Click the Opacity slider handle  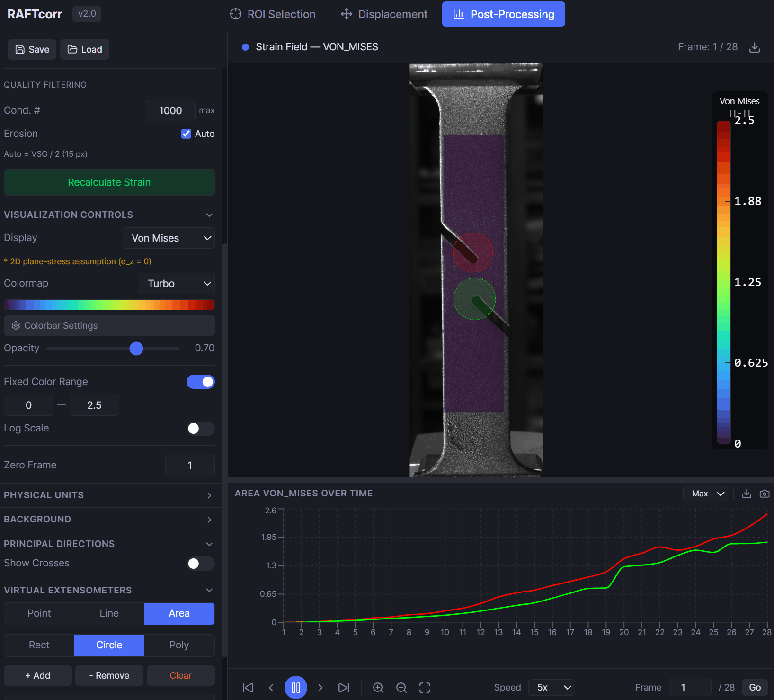coord(136,349)
